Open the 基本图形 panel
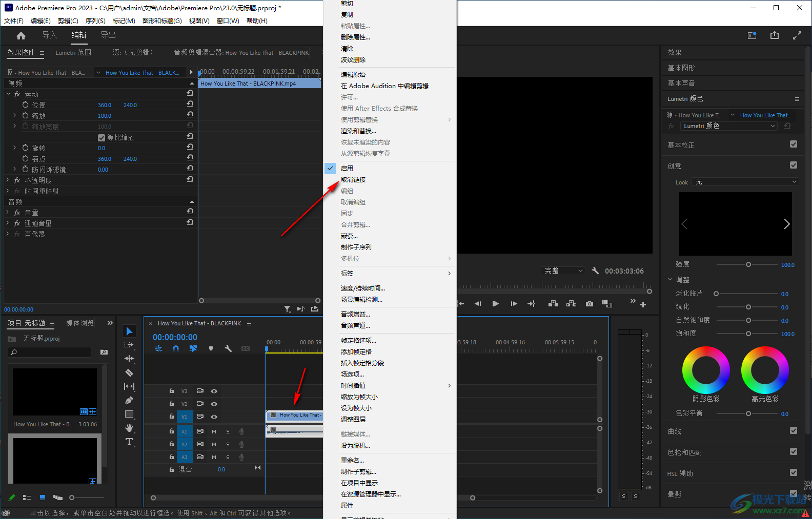 [681, 68]
